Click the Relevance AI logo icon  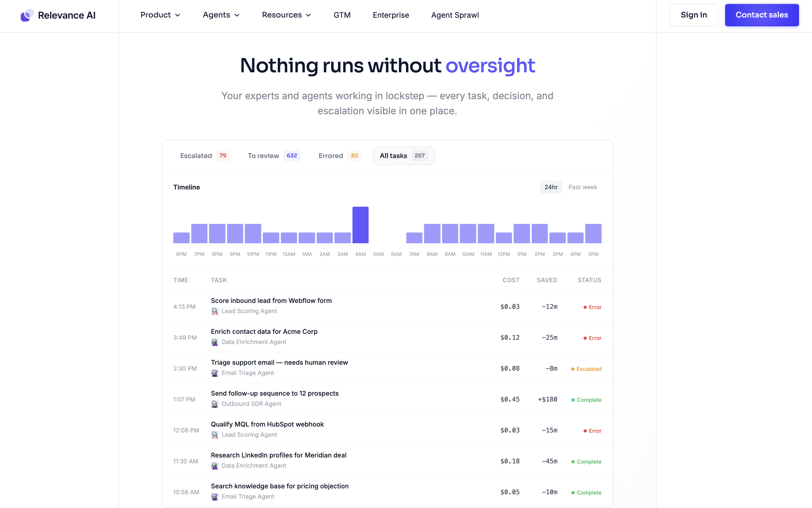[x=27, y=15]
